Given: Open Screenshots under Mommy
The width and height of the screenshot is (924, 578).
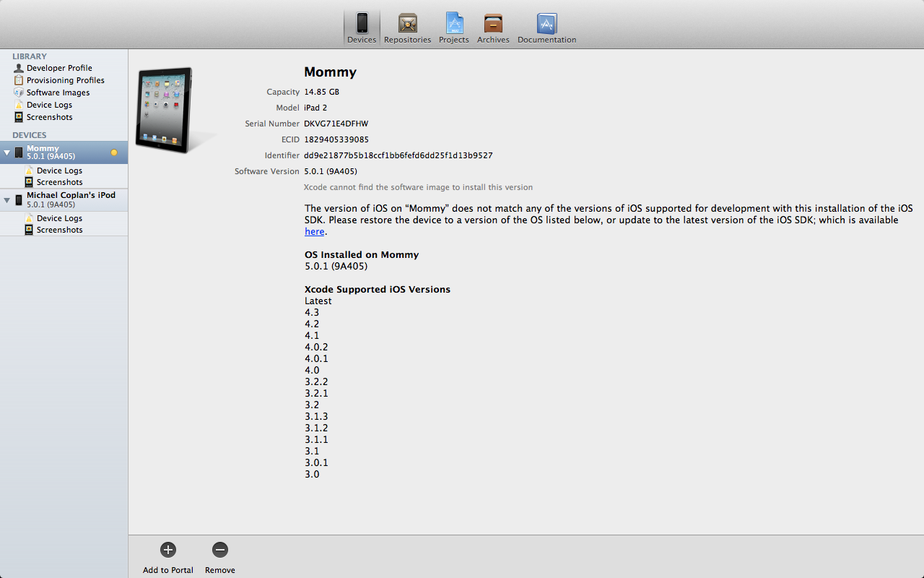Looking at the screenshot, I should pyautogui.click(x=60, y=182).
